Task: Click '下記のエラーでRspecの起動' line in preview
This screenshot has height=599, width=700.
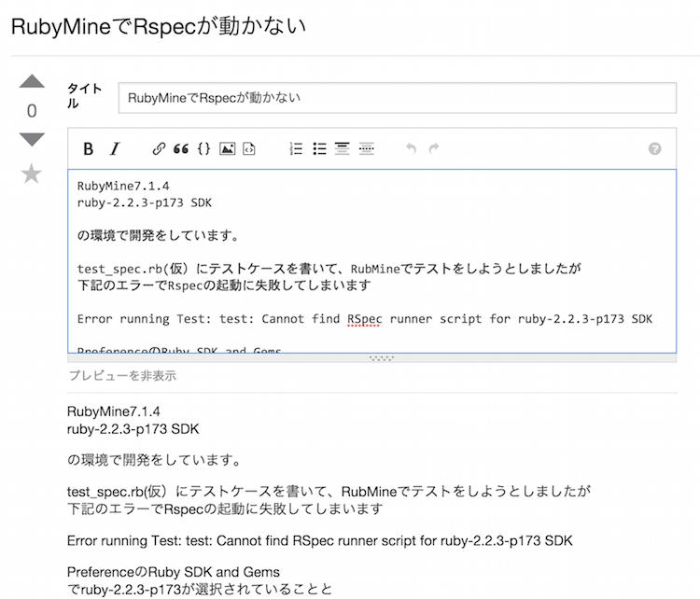Action: 225,508
